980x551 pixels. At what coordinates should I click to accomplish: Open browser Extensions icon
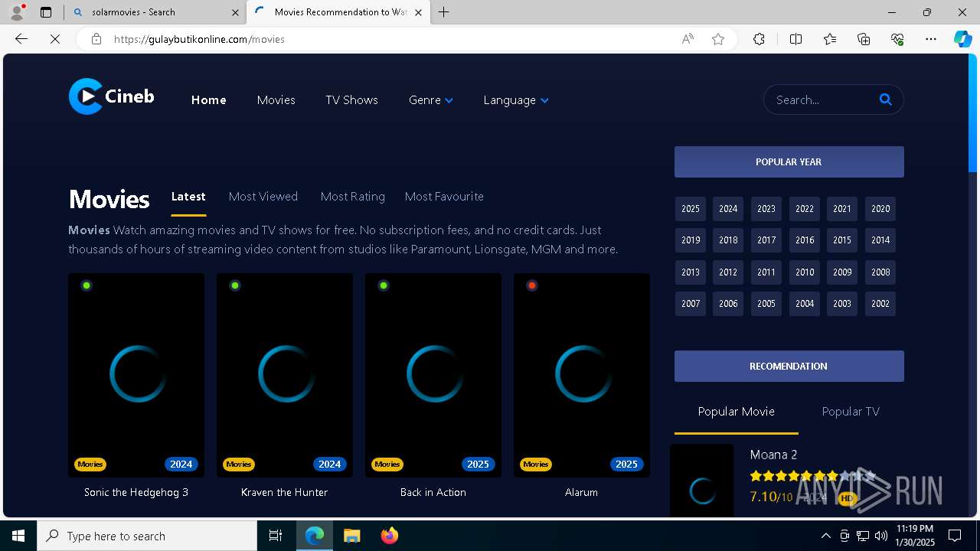tap(759, 39)
